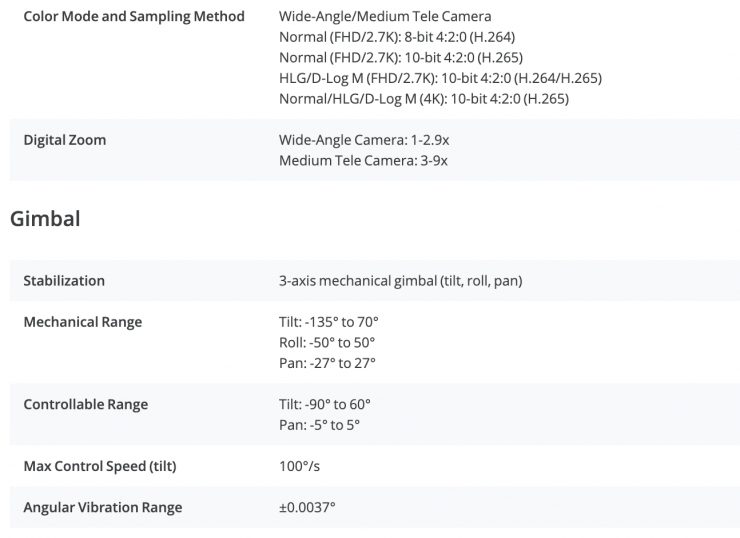Click the ±0.0037° vibration value
The image size is (740, 538).
[307, 507]
